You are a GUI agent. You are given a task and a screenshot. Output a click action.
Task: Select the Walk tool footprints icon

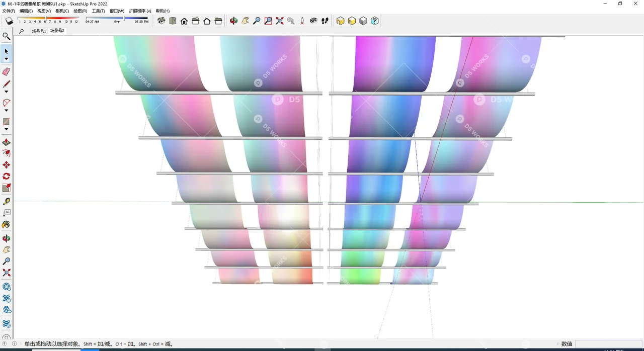(325, 21)
